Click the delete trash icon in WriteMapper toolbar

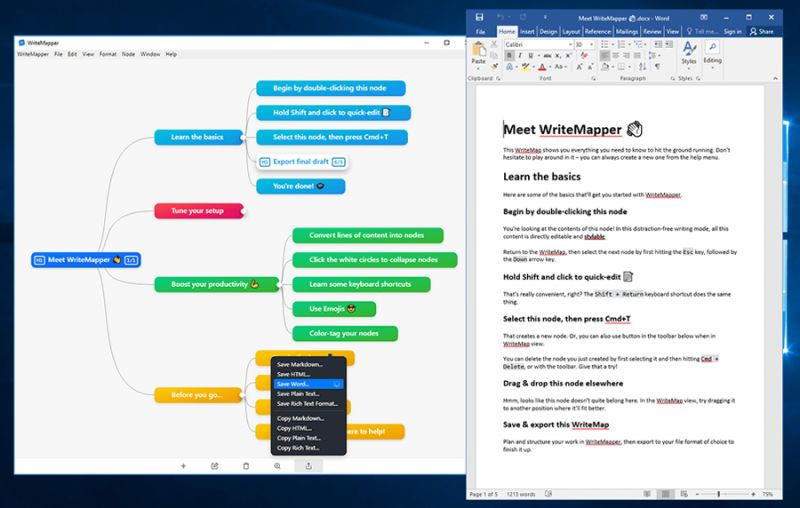[246, 466]
